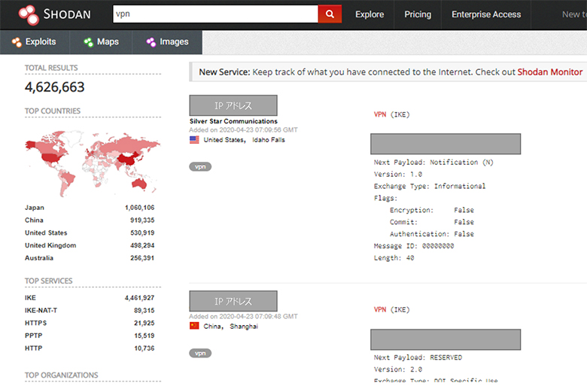Viewport: 587px width, 392px height.
Task: Click the IKE count 4,461,927
Action: pyautogui.click(x=139, y=298)
